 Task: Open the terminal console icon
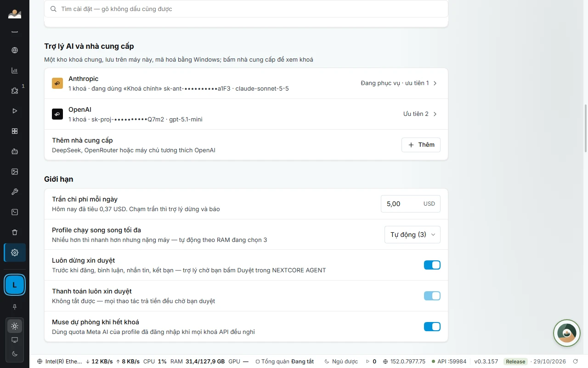coord(15,212)
